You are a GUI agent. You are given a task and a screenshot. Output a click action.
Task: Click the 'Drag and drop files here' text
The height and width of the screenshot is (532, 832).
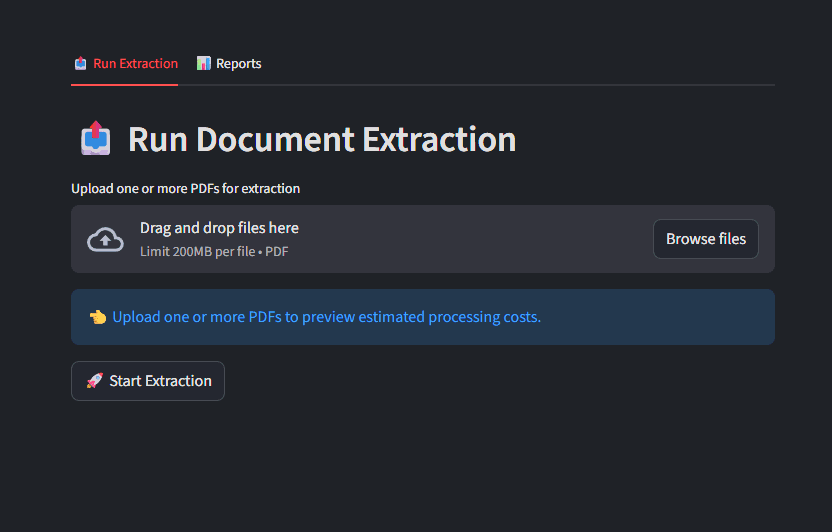pos(219,228)
